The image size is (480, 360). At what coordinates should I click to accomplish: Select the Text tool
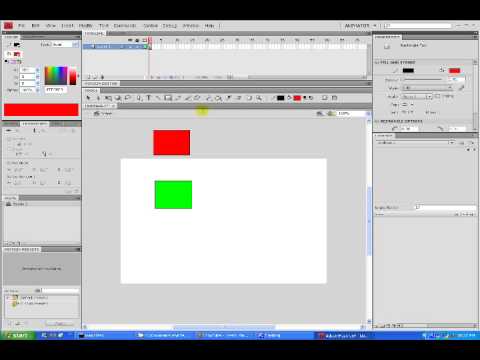point(149,98)
